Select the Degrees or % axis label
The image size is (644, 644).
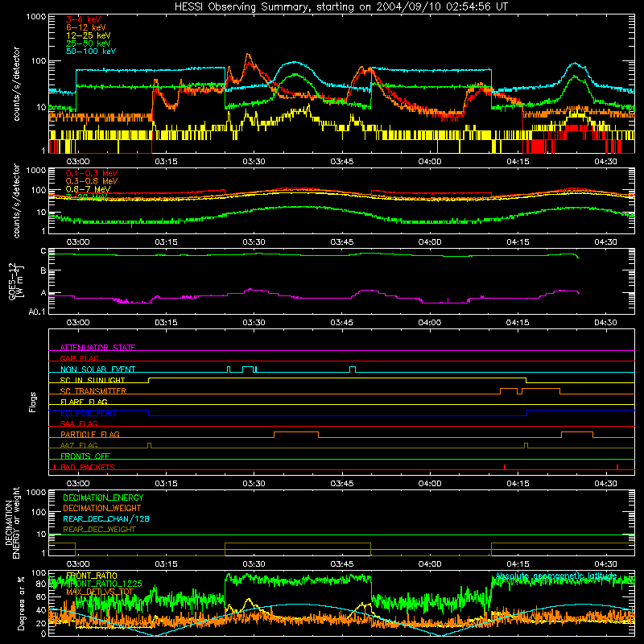pos(21,603)
